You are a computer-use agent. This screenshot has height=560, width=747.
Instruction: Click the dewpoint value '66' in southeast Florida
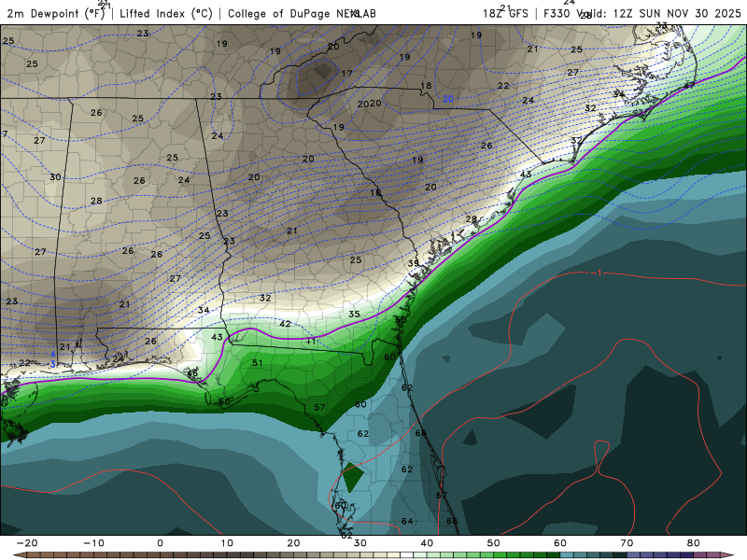452,521
